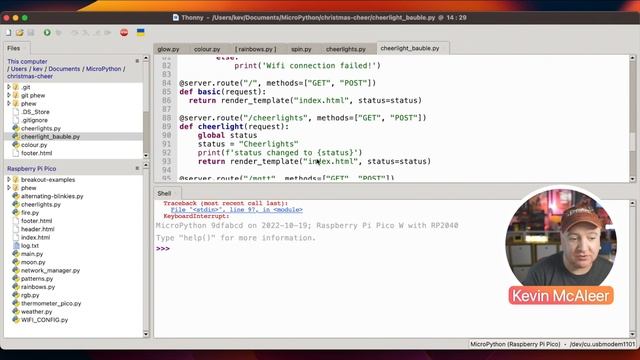This screenshot has height=360, width=640.
Task: Click Documents in the path breadcrumb
Action: (x=64, y=69)
